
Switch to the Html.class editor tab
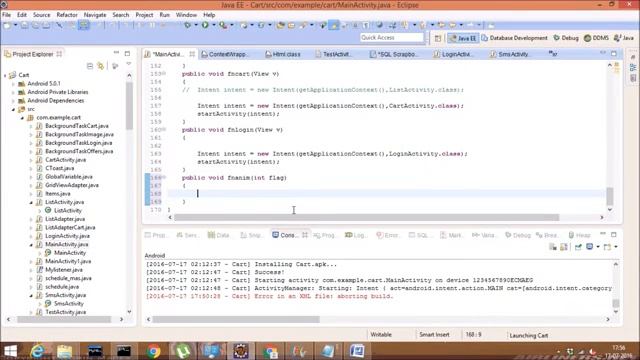pyautogui.click(x=282, y=54)
